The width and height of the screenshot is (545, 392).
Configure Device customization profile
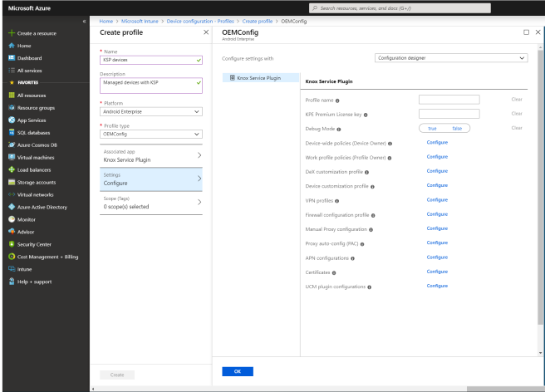click(437, 185)
